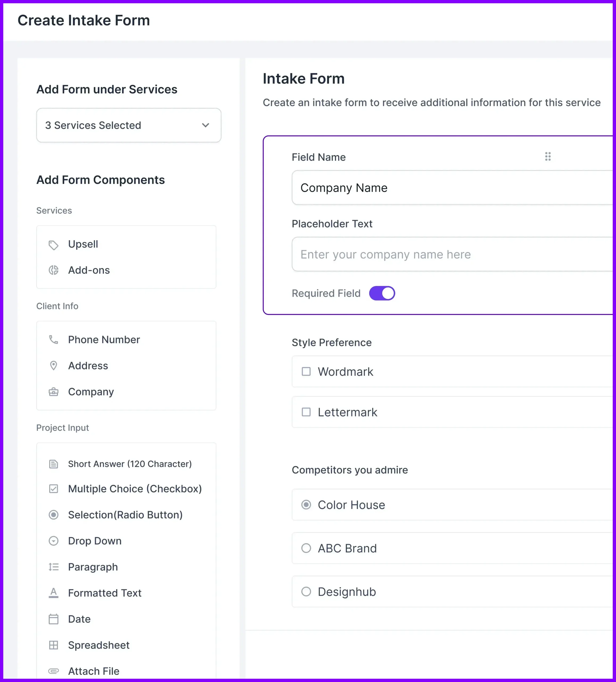This screenshot has width=616, height=682.
Task: Click the Phone Number handset icon
Action: 54,340
